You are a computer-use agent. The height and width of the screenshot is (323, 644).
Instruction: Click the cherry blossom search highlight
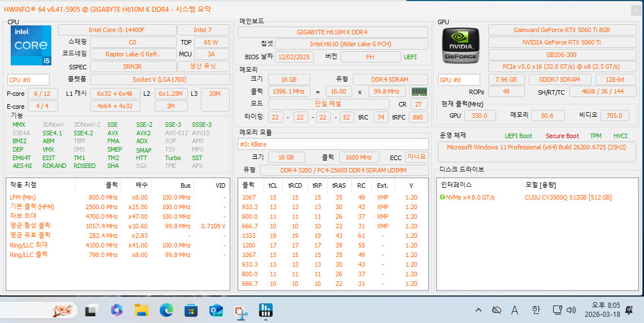[x=64, y=310]
